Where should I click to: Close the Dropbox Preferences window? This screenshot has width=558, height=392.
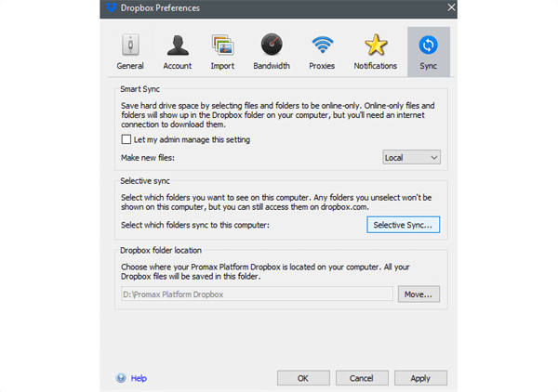451,7
